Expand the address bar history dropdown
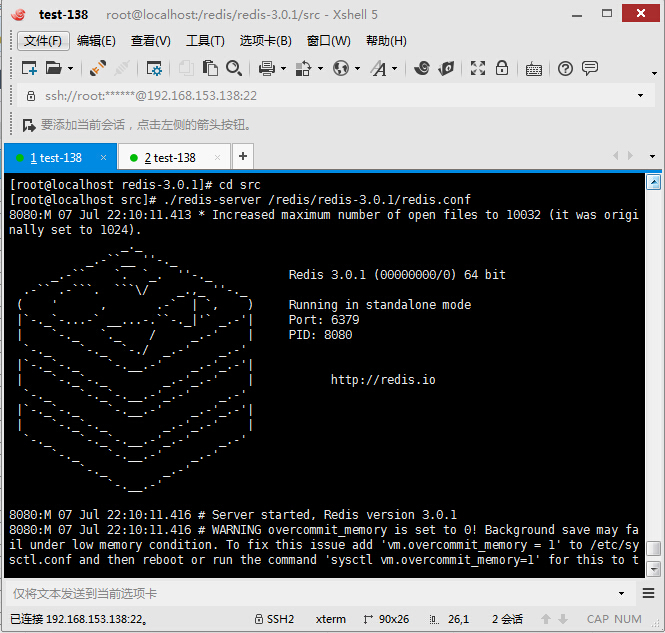Viewport: 665px width, 633px height. [640, 95]
